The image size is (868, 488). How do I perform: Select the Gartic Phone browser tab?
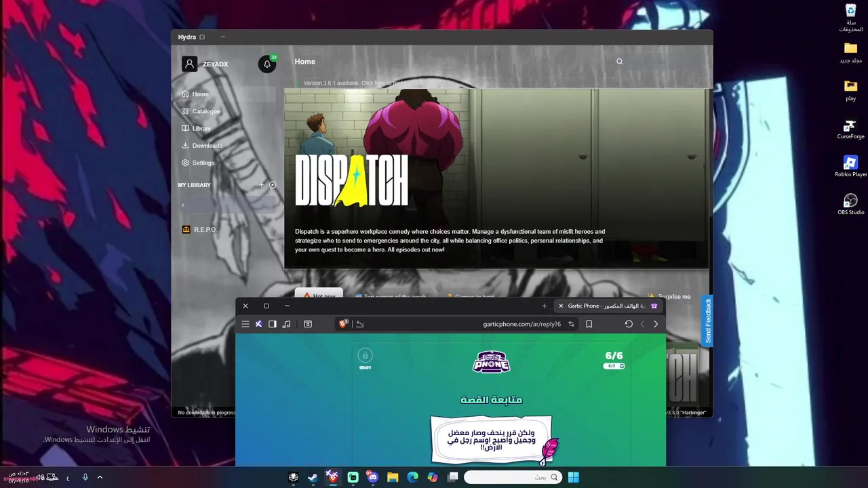(608, 306)
